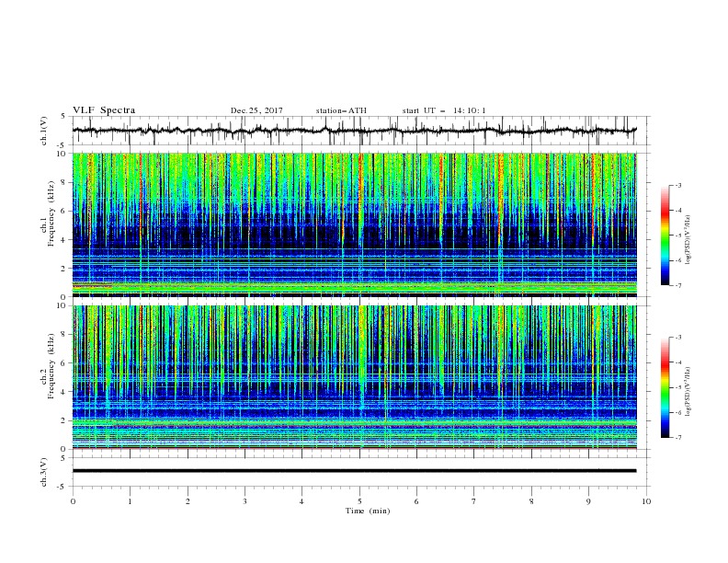Click the flat black ch.3 voltage trace

pos(354,471)
